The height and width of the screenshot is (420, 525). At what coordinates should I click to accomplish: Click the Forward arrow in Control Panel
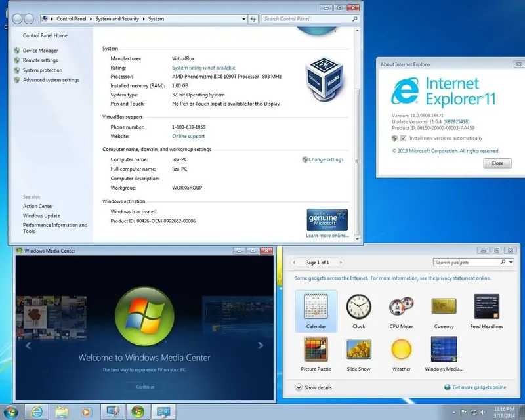(29, 19)
